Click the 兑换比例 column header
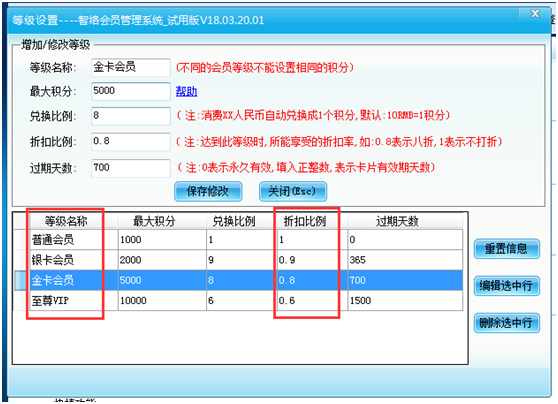This screenshot has height=404, width=558. (241, 221)
